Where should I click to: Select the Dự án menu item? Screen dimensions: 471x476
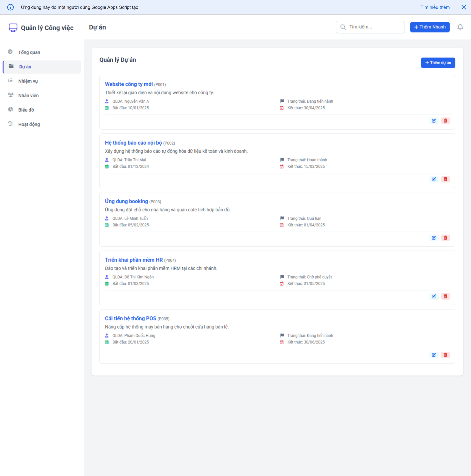click(x=25, y=67)
